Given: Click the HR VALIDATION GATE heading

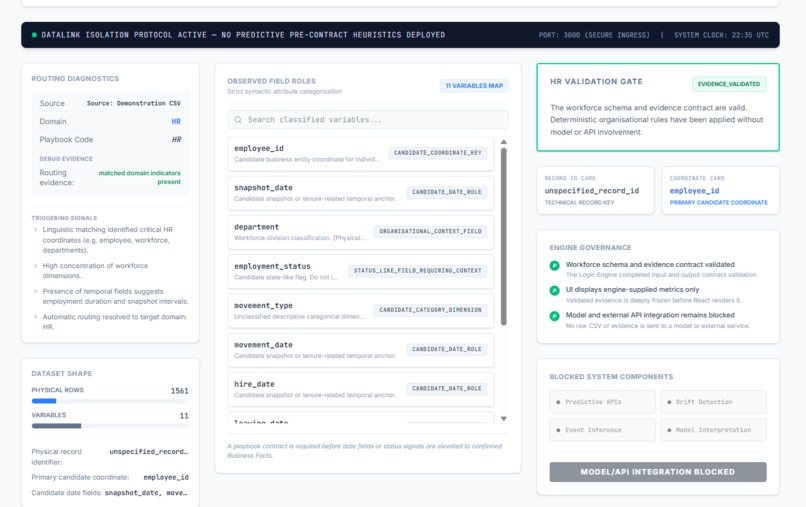Looking at the screenshot, I should click(x=596, y=82).
